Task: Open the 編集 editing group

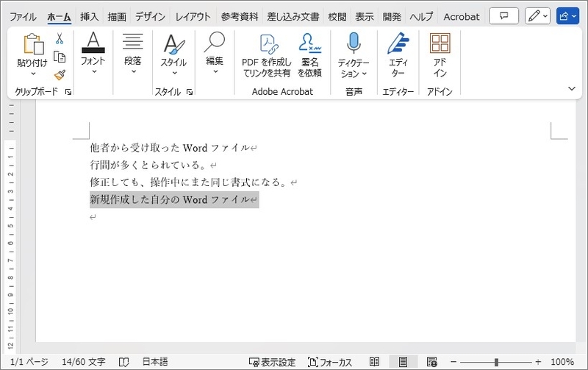Action: (215, 52)
